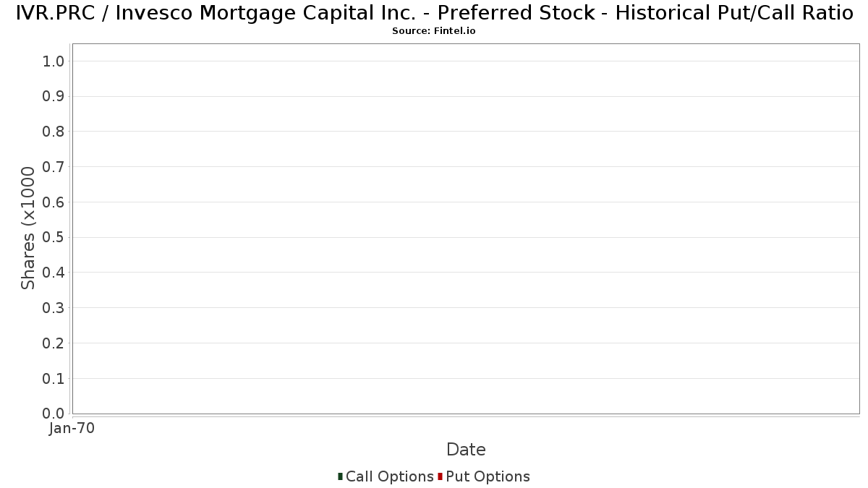868x488 pixels.
Task: Toggle the Call Options legend label
Action: 390,476
